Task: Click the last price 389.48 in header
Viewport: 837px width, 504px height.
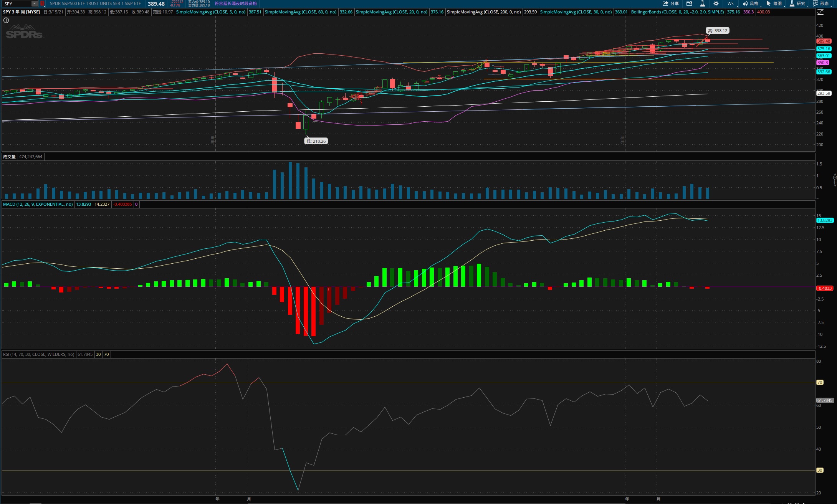Action: 156,4
